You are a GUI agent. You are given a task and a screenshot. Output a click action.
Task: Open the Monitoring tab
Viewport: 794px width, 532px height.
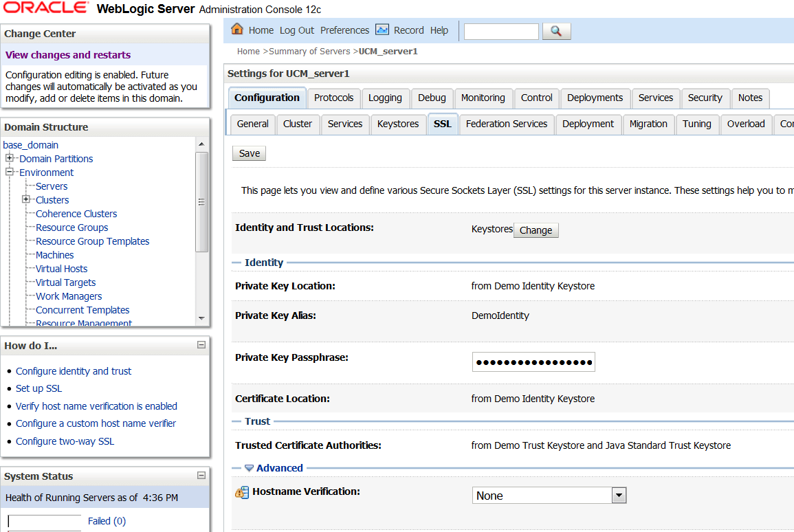click(483, 98)
